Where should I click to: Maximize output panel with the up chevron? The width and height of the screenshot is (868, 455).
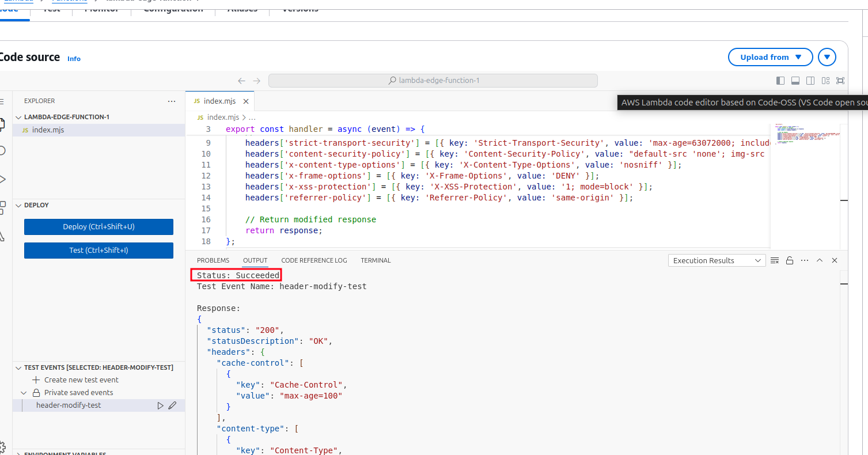(x=820, y=260)
